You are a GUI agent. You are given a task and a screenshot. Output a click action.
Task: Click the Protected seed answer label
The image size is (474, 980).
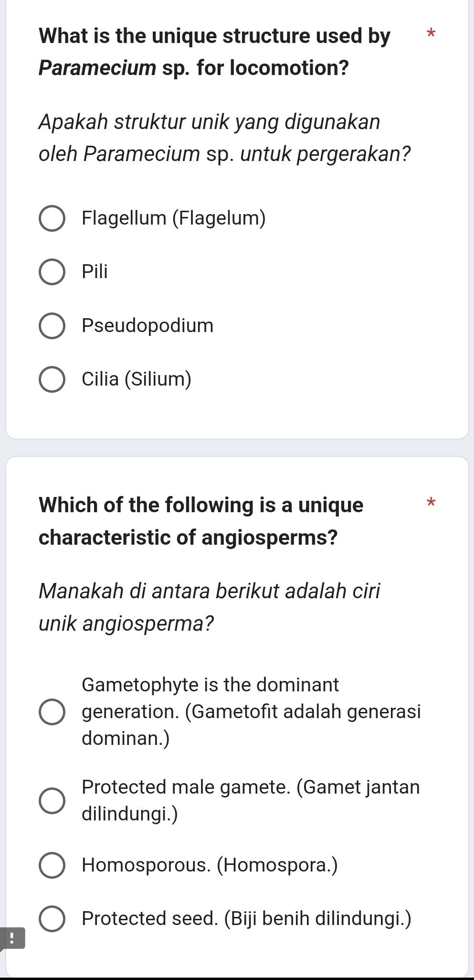tap(246, 918)
